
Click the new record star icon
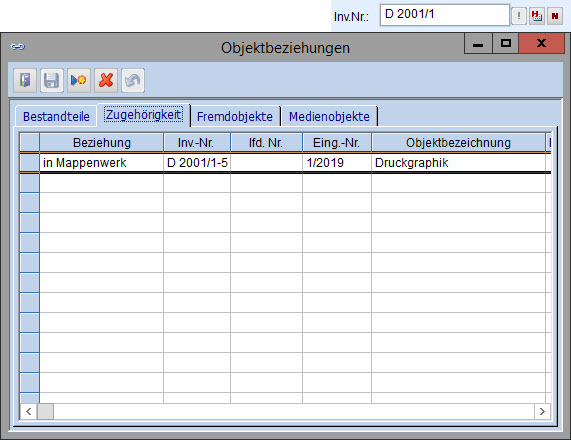point(78,80)
